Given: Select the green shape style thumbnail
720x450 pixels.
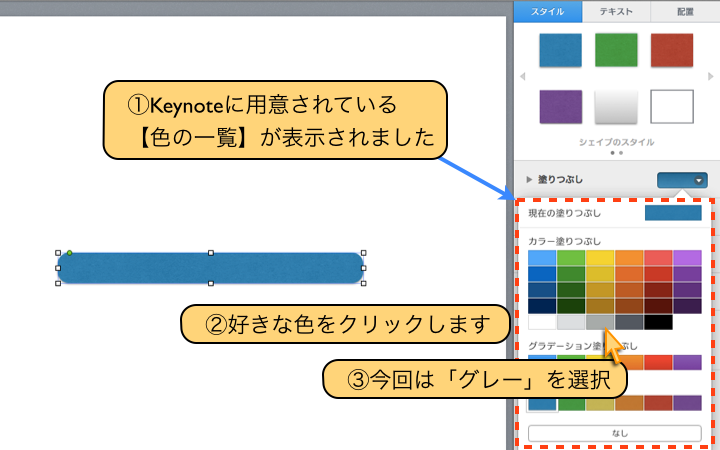Looking at the screenshot, I should click(x=616, y=51).
